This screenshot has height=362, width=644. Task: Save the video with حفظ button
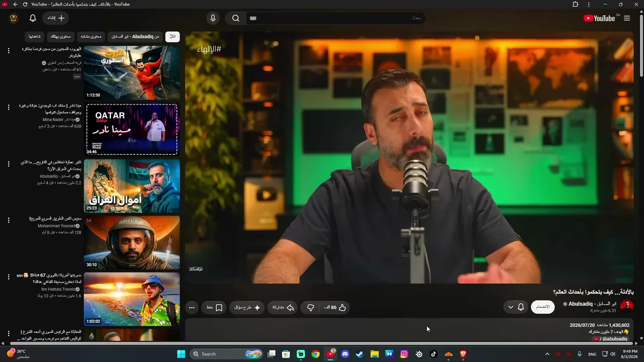click(x=214, y=308)
